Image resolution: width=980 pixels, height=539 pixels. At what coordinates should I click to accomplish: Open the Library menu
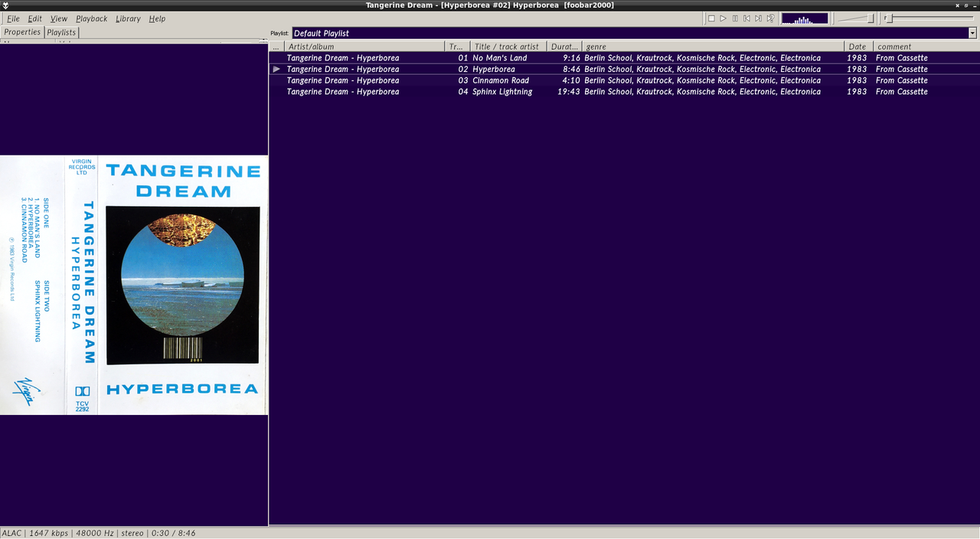click(x=128, y=18)
